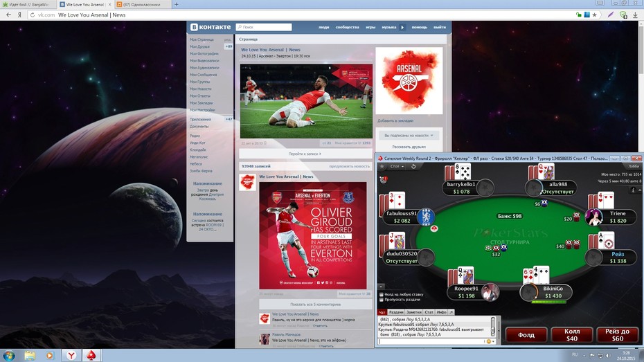This screenshot has height=362, width=644.
Task: Open File Explorer from taskbar
Action: tap(30, 356)
